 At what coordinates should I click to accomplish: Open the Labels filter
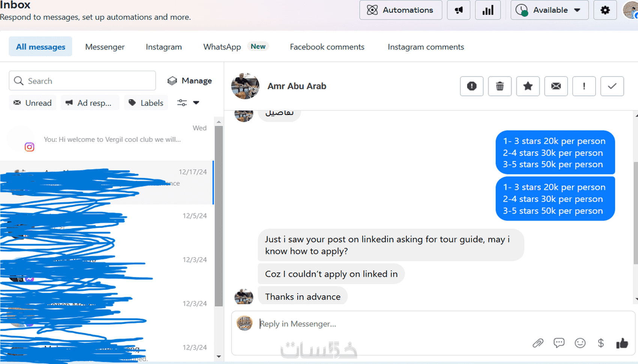[x=146, y=103]
